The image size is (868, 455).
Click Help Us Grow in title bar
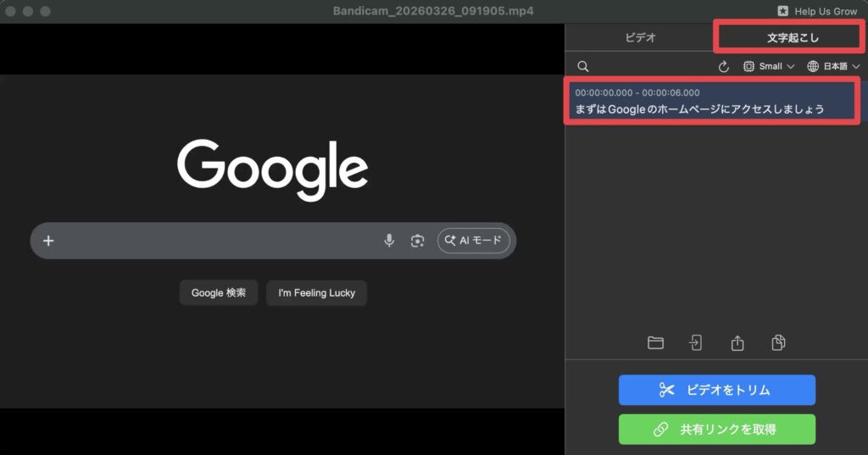(817, 11)
